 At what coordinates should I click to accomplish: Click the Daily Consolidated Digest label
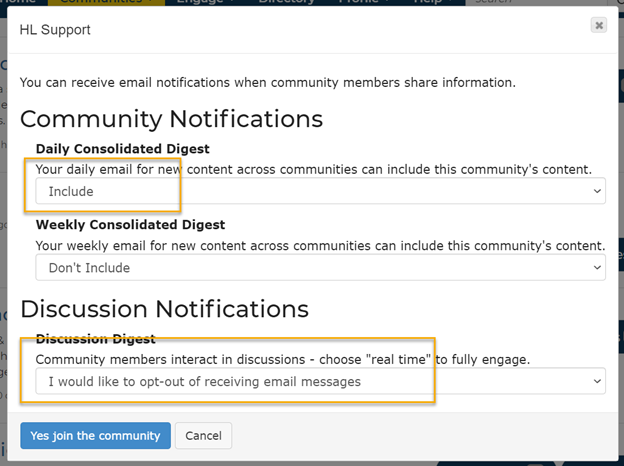click(x=122, y=149)
